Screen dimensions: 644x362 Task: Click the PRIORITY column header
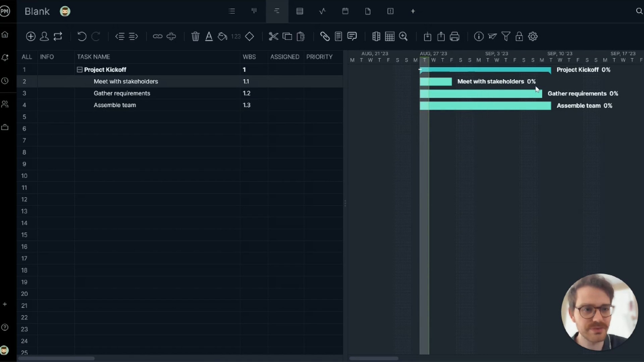(319, 57)
